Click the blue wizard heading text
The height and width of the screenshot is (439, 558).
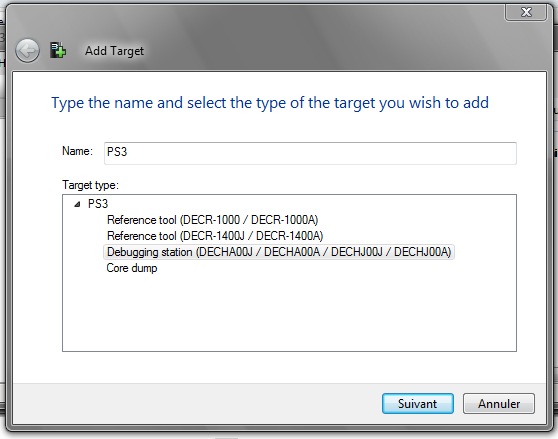click(270, 103)
